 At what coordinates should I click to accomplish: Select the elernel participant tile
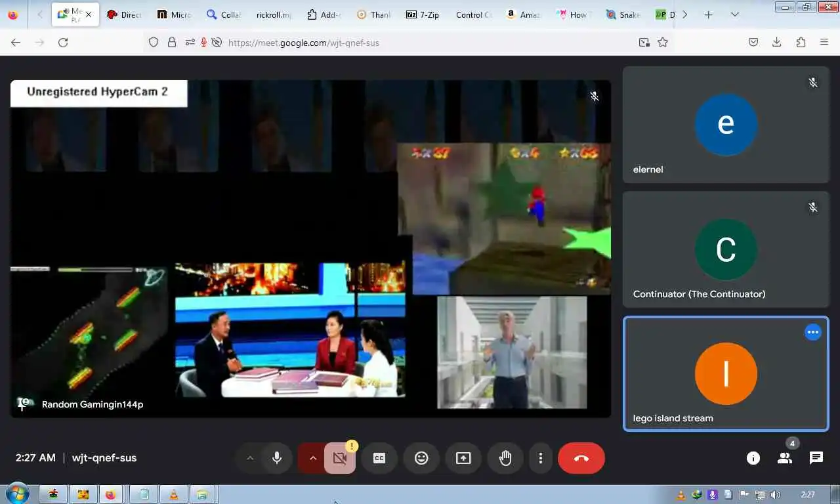pyautogui.click(x=725, y=124)
